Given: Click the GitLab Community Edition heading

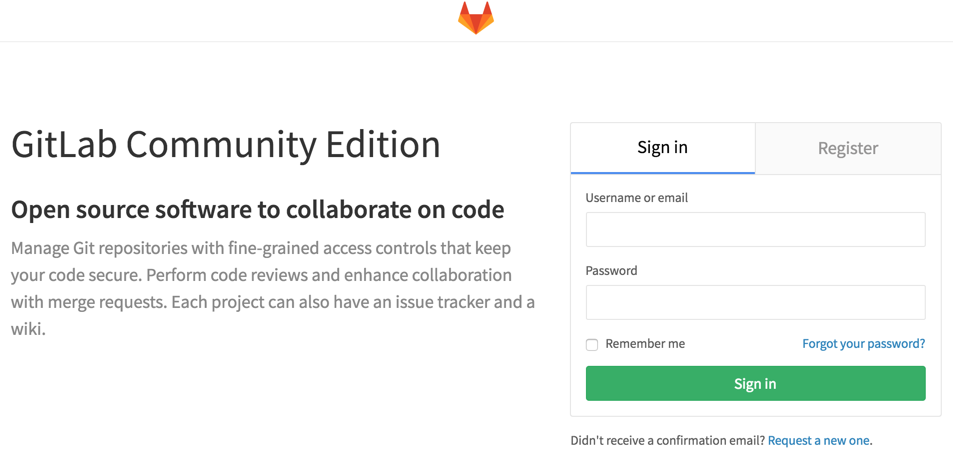Looking at the screenshot, I should pos(226,145).
